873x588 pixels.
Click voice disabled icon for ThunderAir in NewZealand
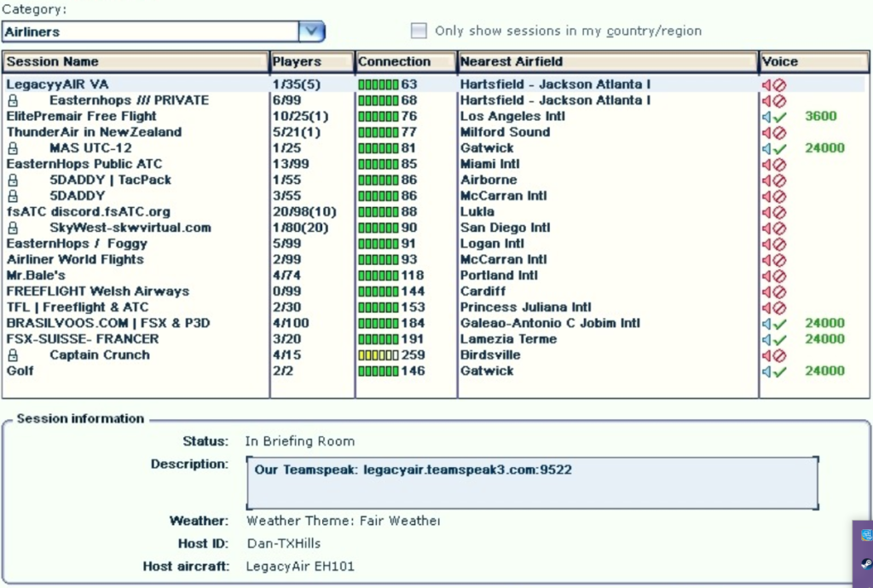pos(774,132)
